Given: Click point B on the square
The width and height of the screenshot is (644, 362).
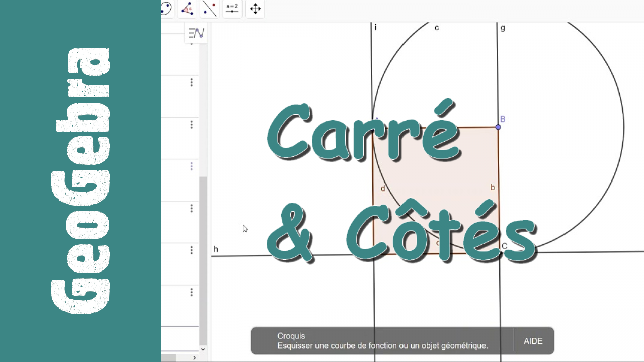Looking at the screenshot, I should [x=498, y=127].
